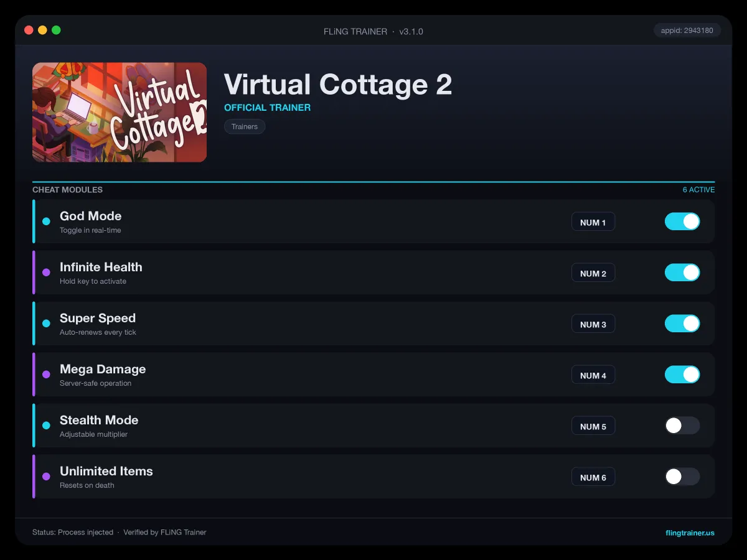Maximize the window with the green button

pyautogui.click(x=56, y=30)
